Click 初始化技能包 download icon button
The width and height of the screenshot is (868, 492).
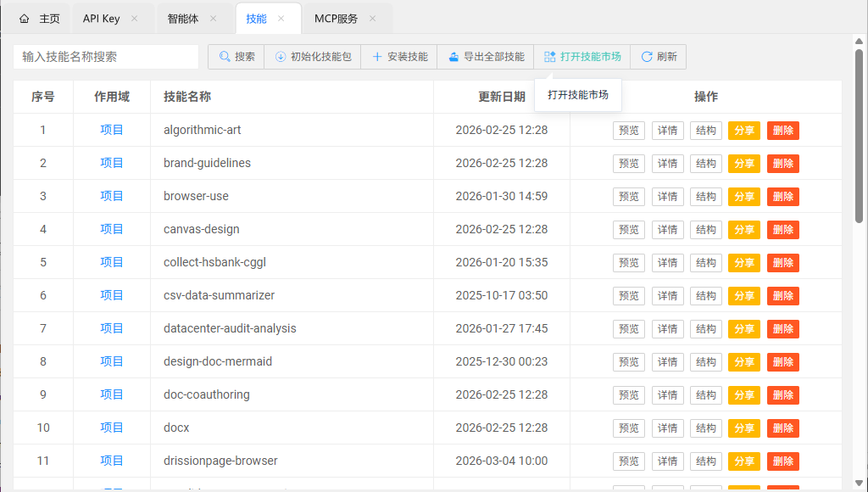[312, 57]
